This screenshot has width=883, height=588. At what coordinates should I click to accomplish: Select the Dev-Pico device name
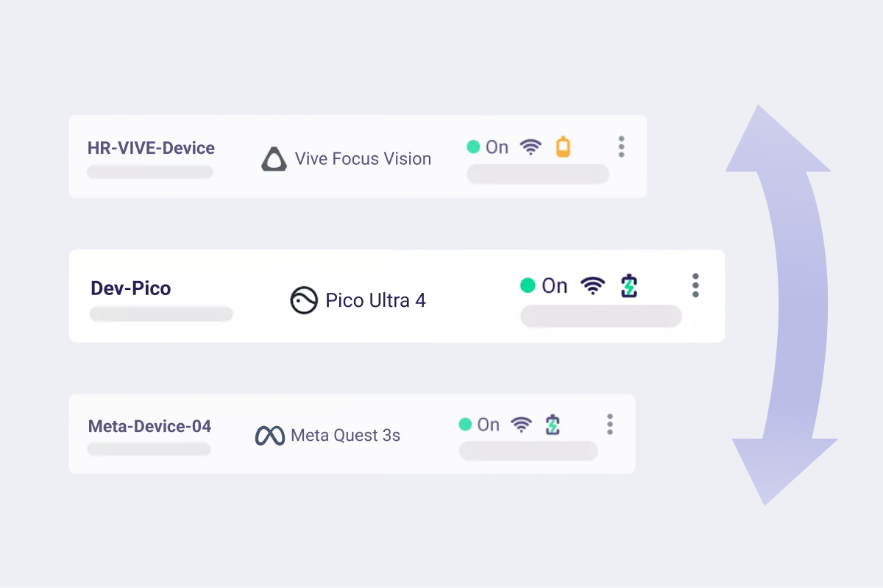tap(131, 288)
